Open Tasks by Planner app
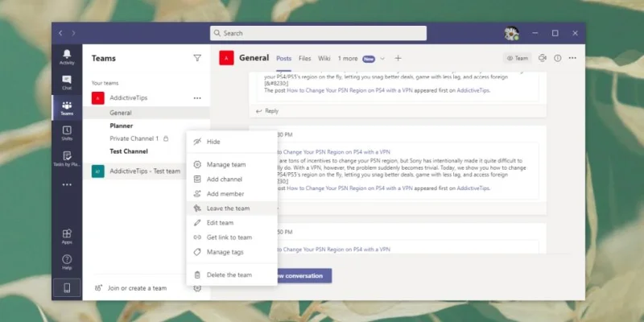The height and width of the screenshot is (322, 644). click(67, 159)
